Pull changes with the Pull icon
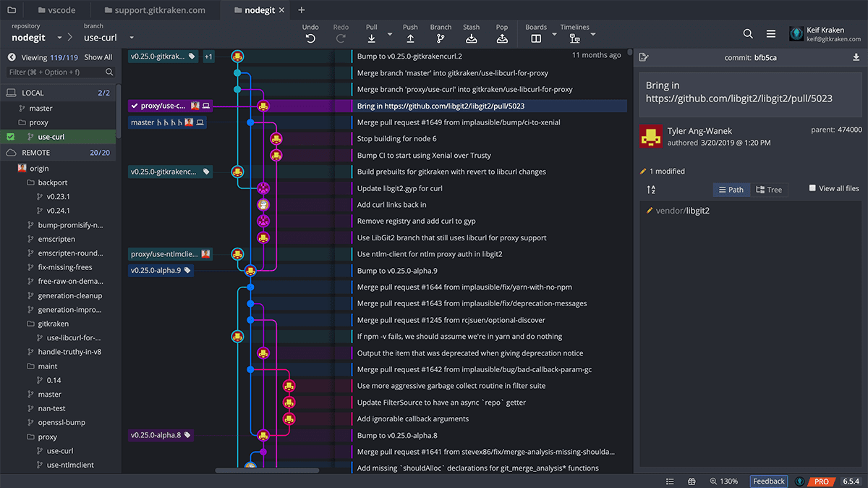The width and height of the screenshot is (868, 488). 371,39
